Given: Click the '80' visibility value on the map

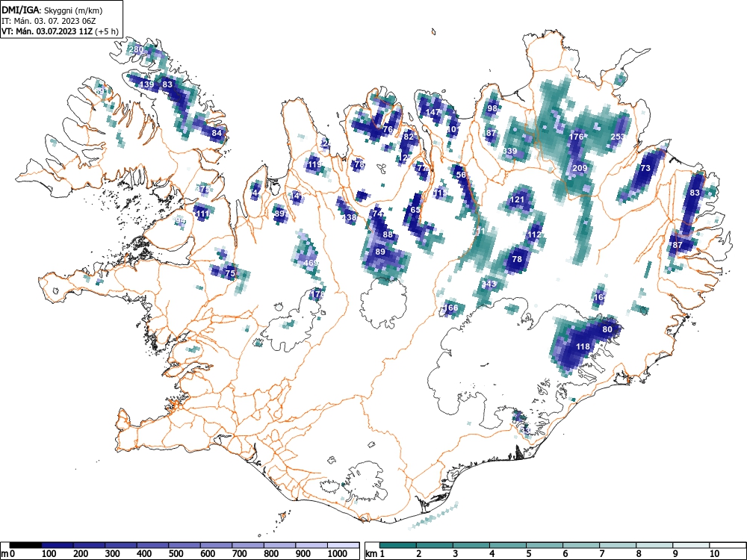Looking at the screenshot, I should pos(607,329).
